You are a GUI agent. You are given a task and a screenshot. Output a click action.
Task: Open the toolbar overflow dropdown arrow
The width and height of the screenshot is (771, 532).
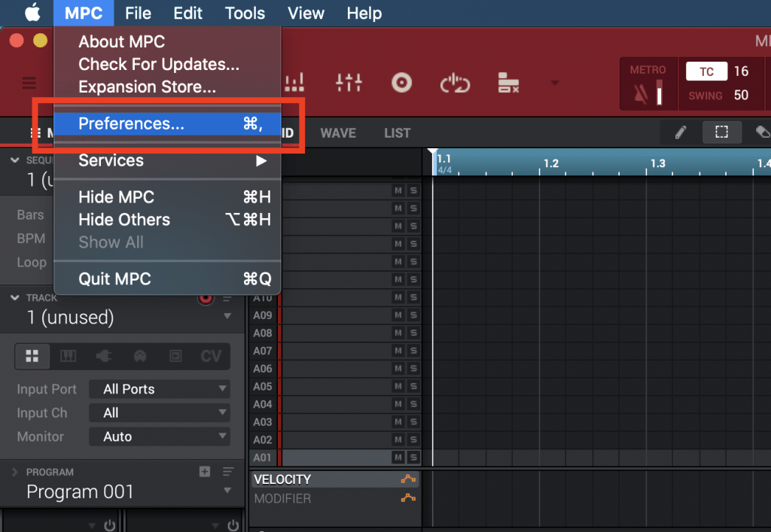point(555,83)
